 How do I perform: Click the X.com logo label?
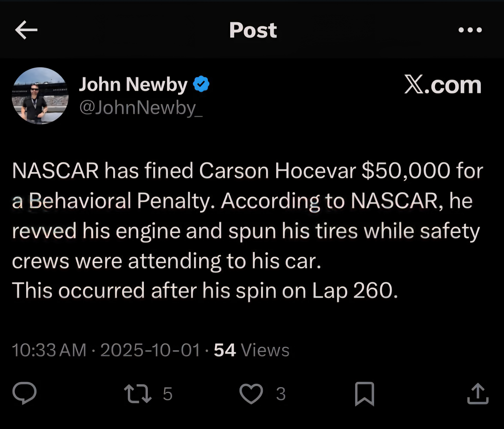tap(443, 85)
